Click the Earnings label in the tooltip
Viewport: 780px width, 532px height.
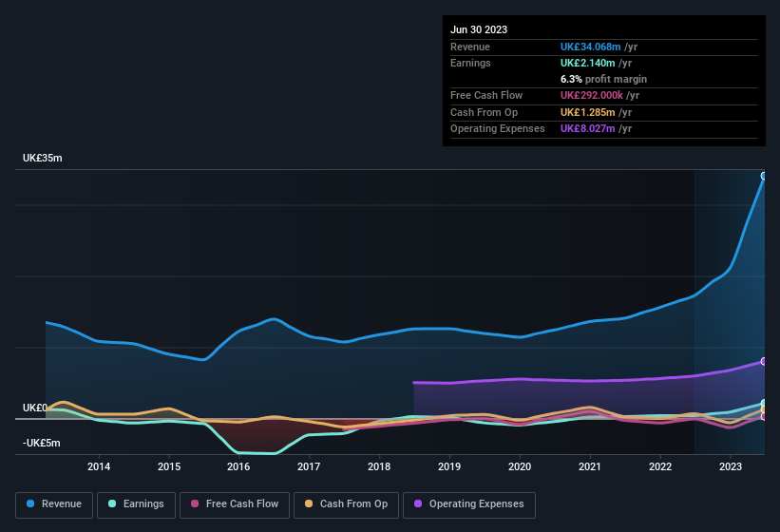click(470, 63)
